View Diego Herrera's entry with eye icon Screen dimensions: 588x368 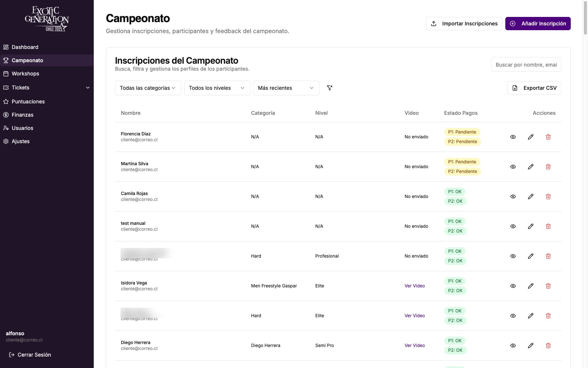513,346
